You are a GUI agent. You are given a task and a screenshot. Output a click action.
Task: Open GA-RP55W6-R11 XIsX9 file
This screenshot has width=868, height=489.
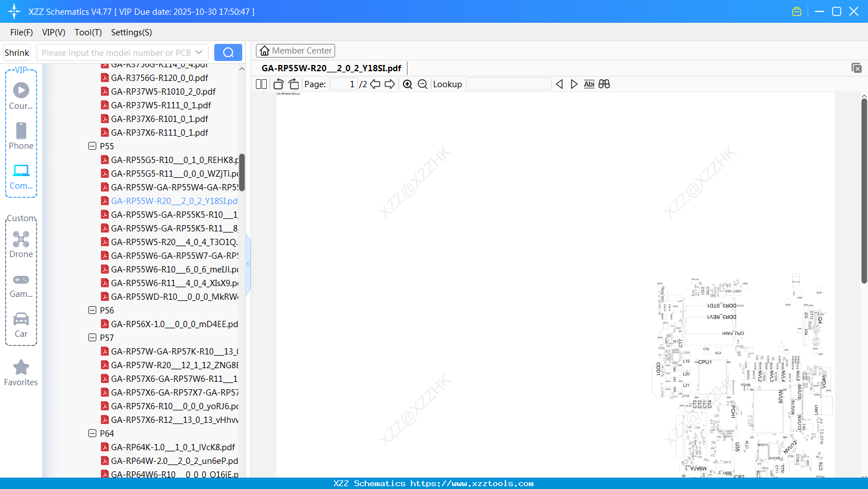coord(170,283)
